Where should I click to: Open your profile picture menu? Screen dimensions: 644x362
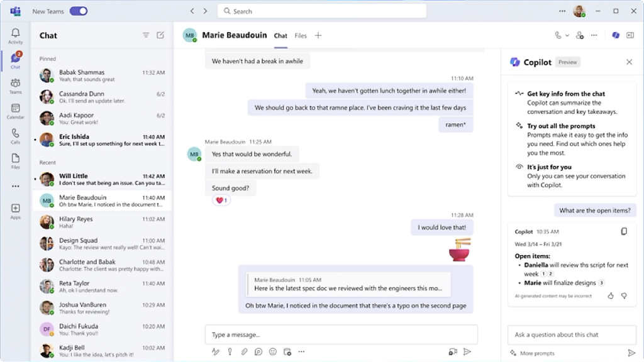[579, 11]
